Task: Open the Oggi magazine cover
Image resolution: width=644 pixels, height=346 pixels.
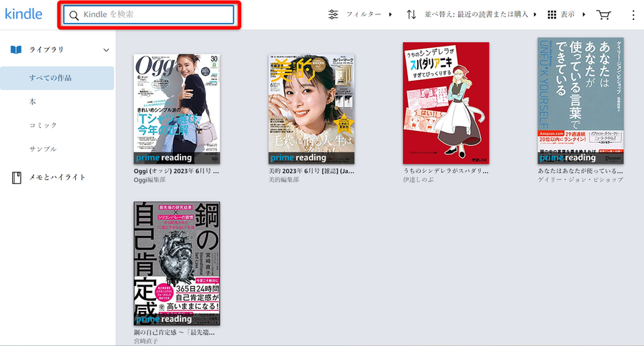Action: (177, 109)
